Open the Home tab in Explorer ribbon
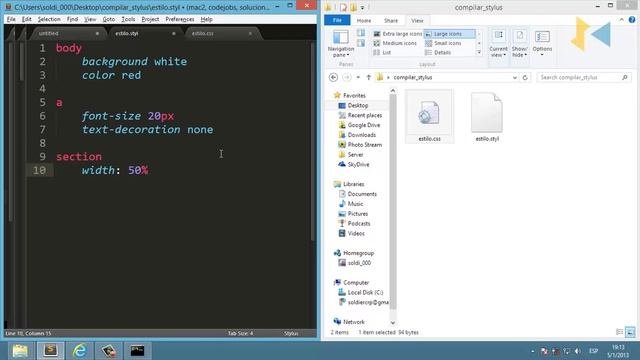The width and height of the screenshot is (640, 360). pyautogui.click(x=364, y=20)
